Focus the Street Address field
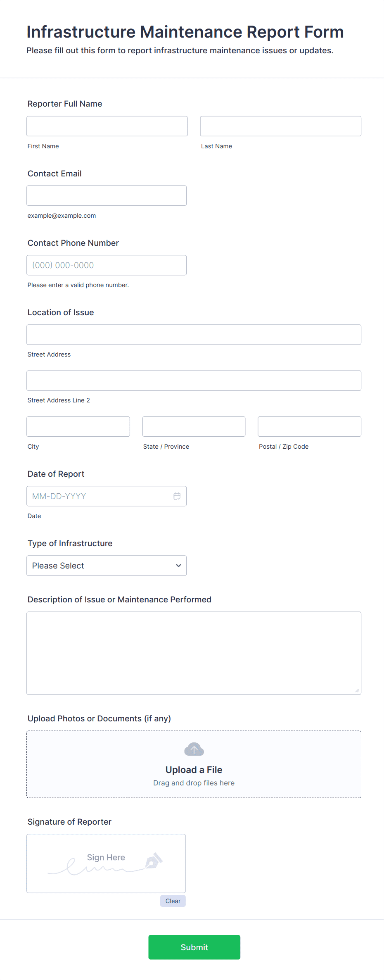The height and width of the screenshot is (980, 384). click(194, 335)
